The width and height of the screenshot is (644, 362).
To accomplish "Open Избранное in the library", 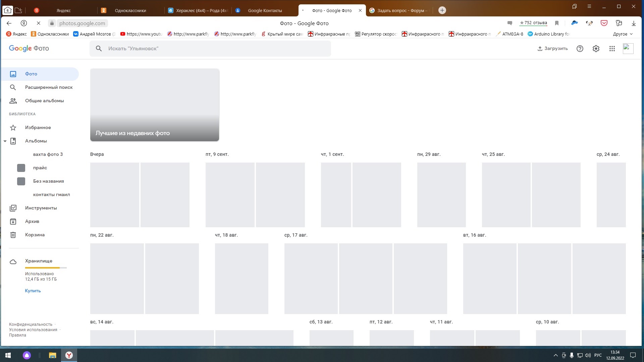I will (40, 127).
